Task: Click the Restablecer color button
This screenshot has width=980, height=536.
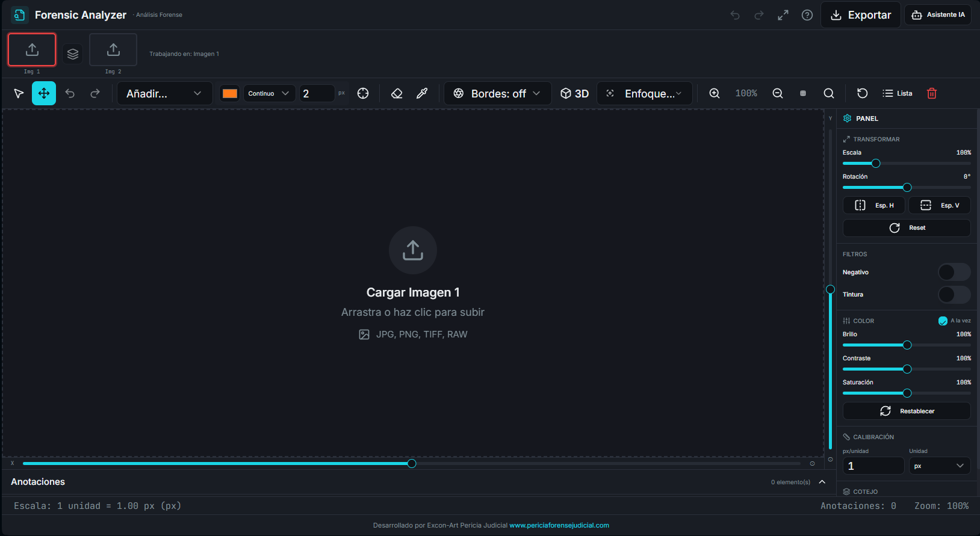Action: click(907, 411)
